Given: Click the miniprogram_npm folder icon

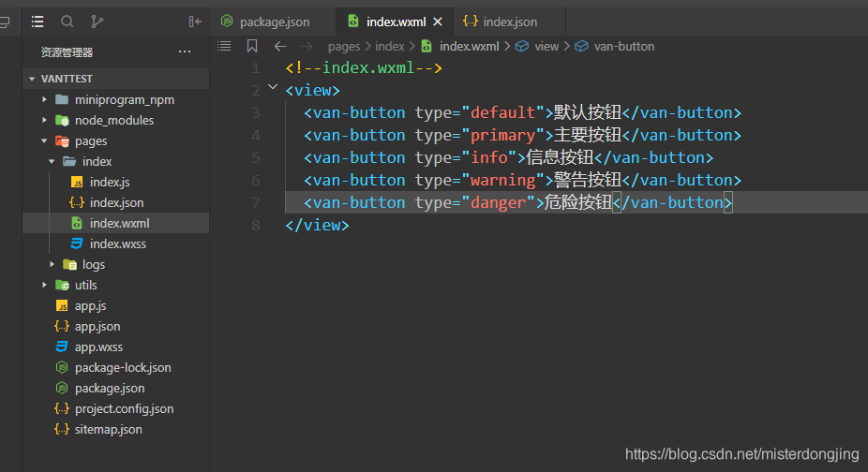Looking at the screenshot, I should [62, 99].
